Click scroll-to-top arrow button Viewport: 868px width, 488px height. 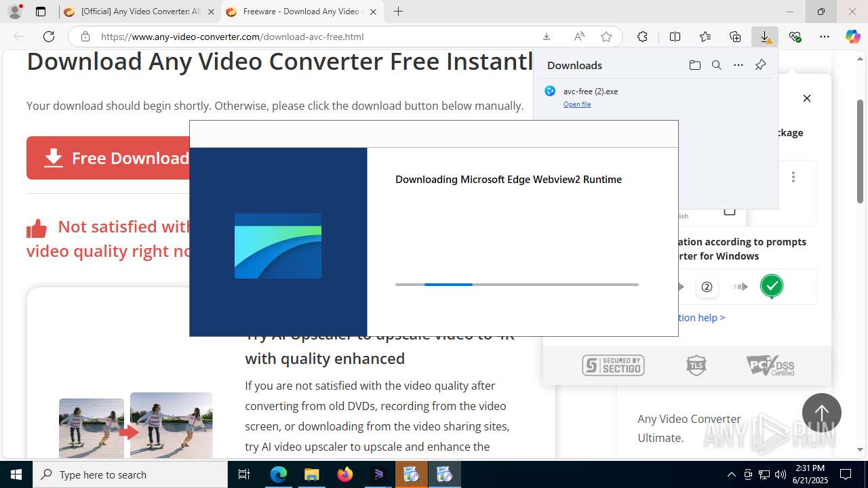(822, 413)
